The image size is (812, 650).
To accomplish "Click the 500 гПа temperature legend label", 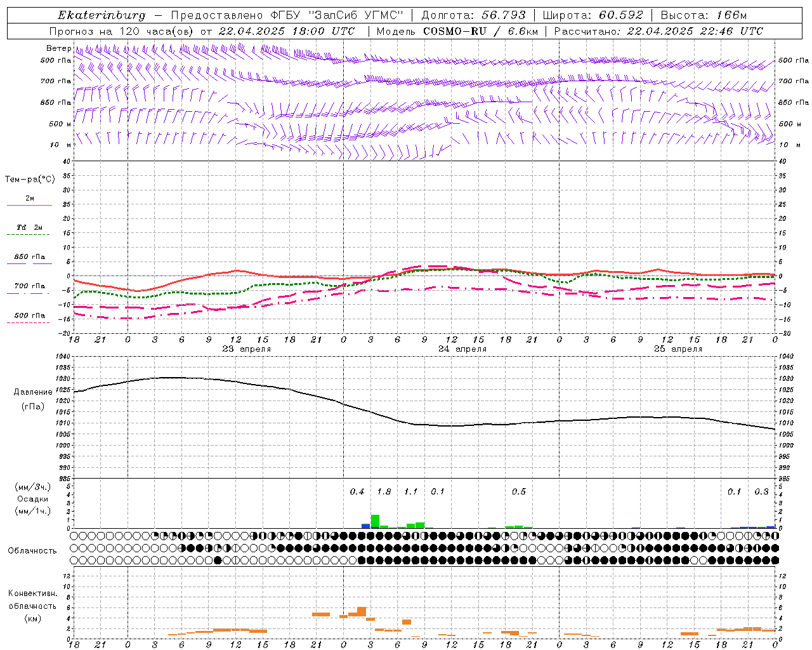I will coord(30,315).
